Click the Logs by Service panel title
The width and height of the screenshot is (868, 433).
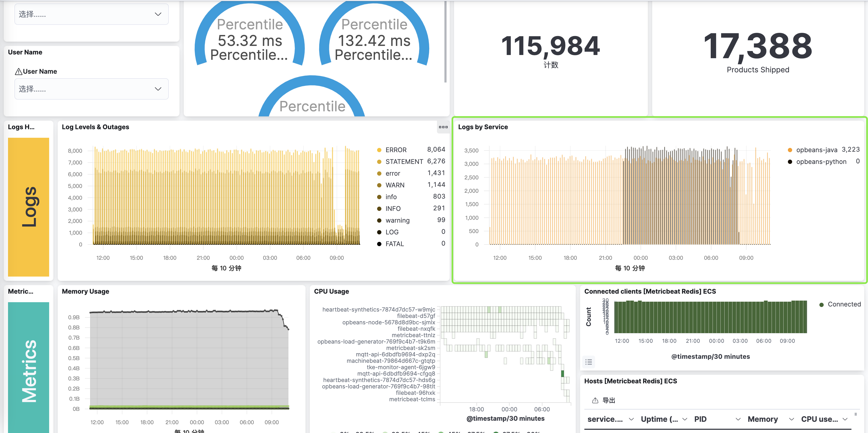[483, 127]
